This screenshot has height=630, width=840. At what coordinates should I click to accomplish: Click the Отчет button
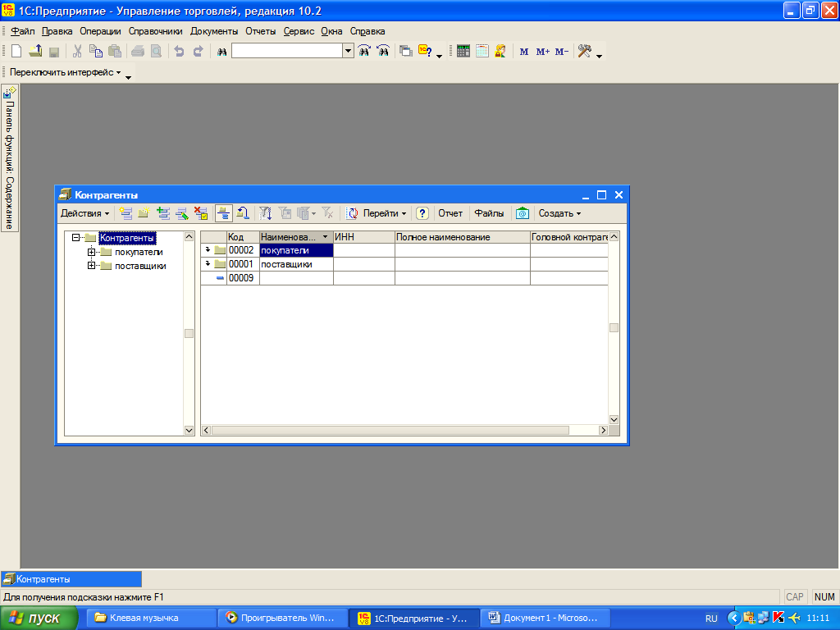tap(450, 213)
